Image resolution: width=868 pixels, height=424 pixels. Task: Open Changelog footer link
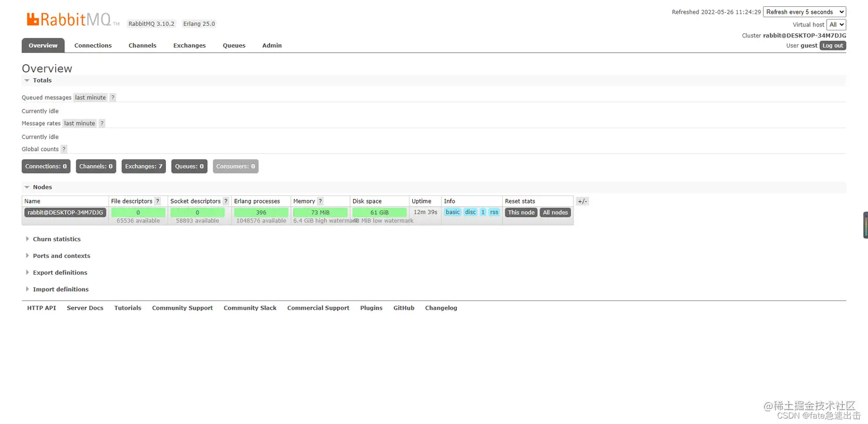[441, 308]
